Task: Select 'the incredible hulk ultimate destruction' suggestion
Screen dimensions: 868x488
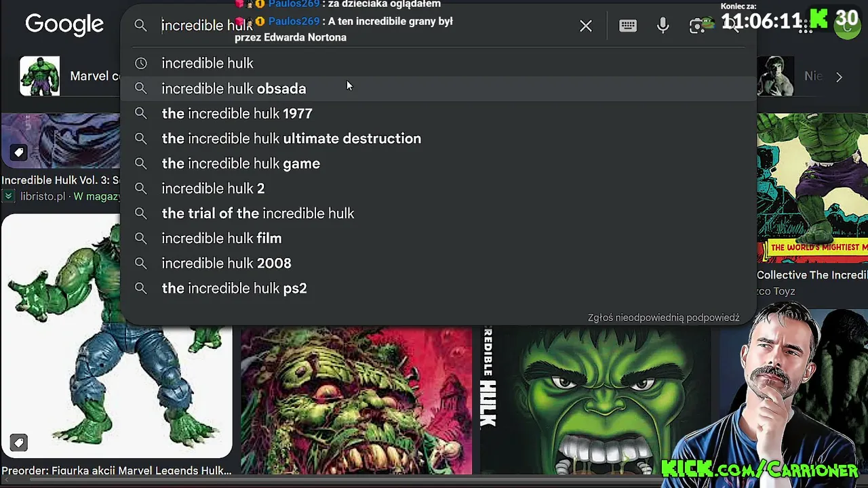Action: (438, 138)
